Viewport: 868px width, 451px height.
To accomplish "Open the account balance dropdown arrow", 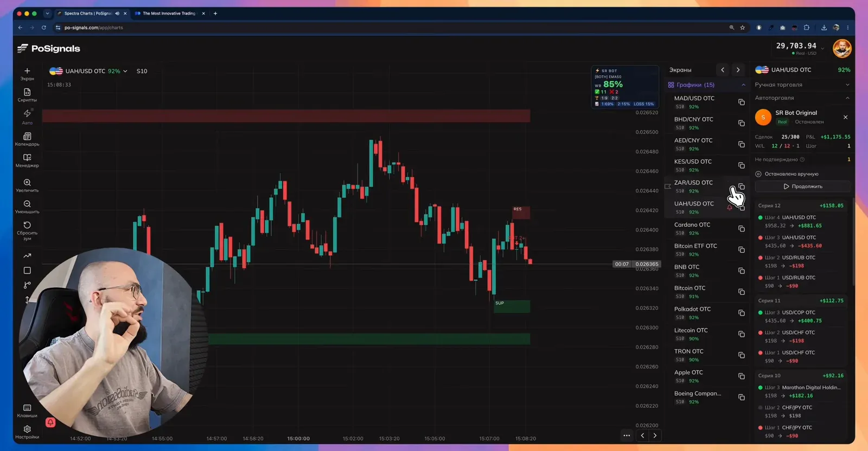I will coord(822,48).
